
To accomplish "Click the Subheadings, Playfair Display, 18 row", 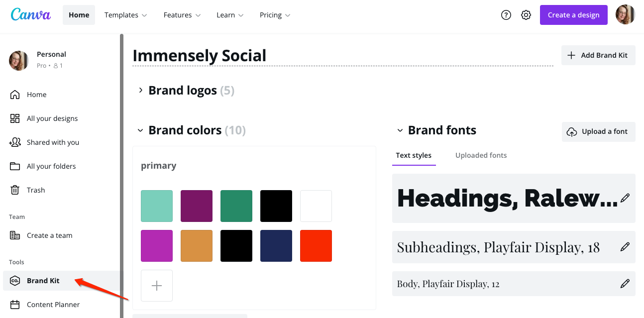I will [x=514, y=247].
